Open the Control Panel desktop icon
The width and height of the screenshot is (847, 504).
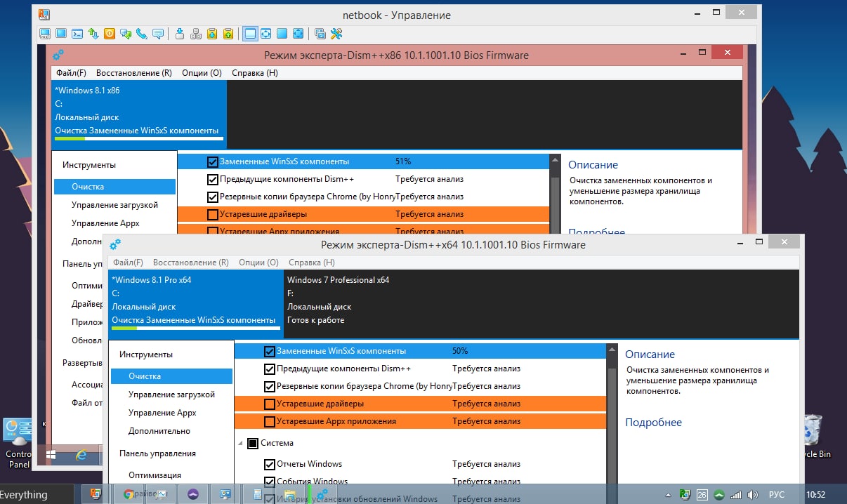pos(18,442)
